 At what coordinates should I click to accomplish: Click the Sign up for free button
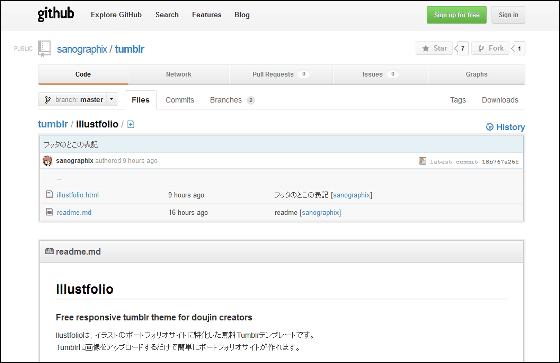click(457, 15)
